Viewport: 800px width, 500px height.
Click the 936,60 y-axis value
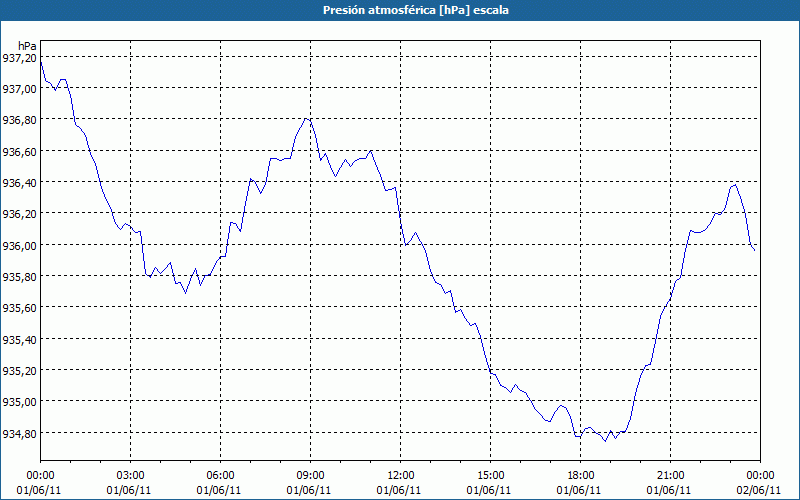point(18,152)
